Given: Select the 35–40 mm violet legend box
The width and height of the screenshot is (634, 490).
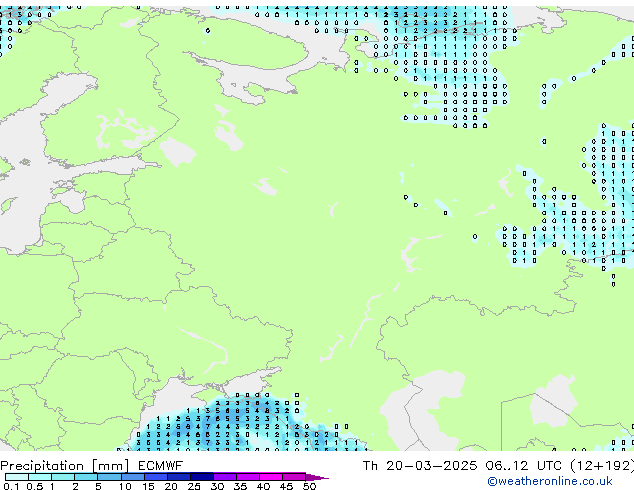Looking at the screenshot, I should [248, 477].
